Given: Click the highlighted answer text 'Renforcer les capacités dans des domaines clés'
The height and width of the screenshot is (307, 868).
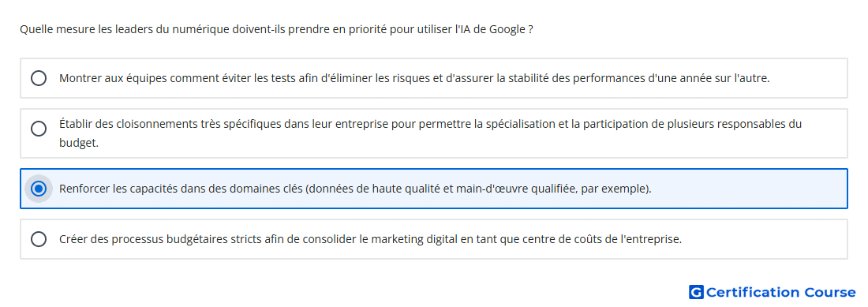Looking at the screenshot, I should 181,189.
